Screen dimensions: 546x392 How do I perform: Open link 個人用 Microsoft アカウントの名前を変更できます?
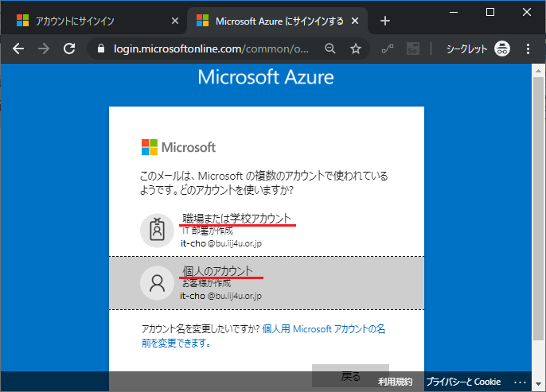point(263,336)
